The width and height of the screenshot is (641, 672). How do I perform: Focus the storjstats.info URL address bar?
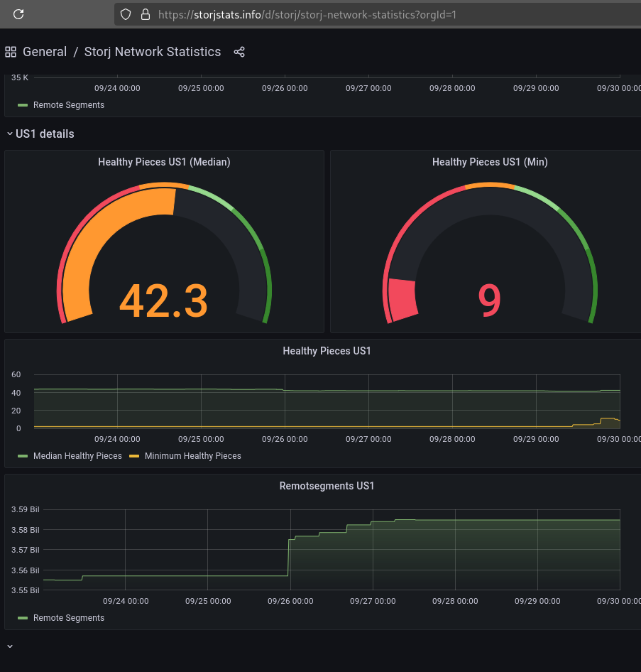369,13
